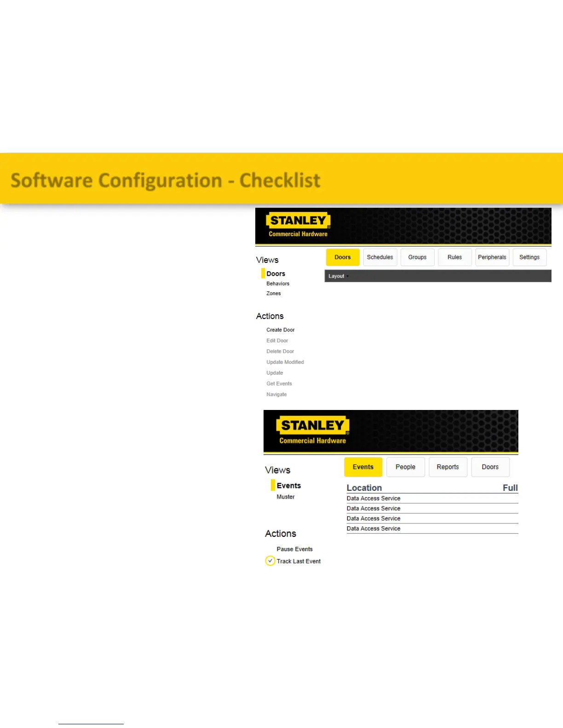Click the Stanley logo in top panel

(x=298, y=224)
